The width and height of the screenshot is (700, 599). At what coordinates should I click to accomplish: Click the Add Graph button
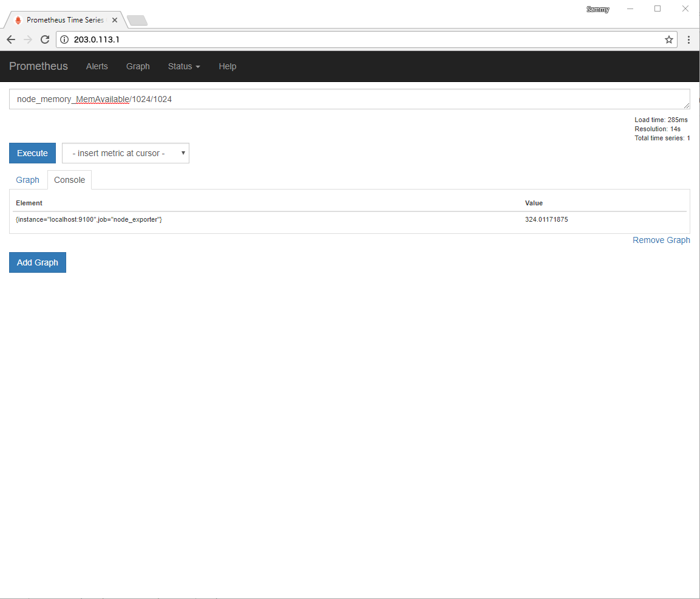38,262
